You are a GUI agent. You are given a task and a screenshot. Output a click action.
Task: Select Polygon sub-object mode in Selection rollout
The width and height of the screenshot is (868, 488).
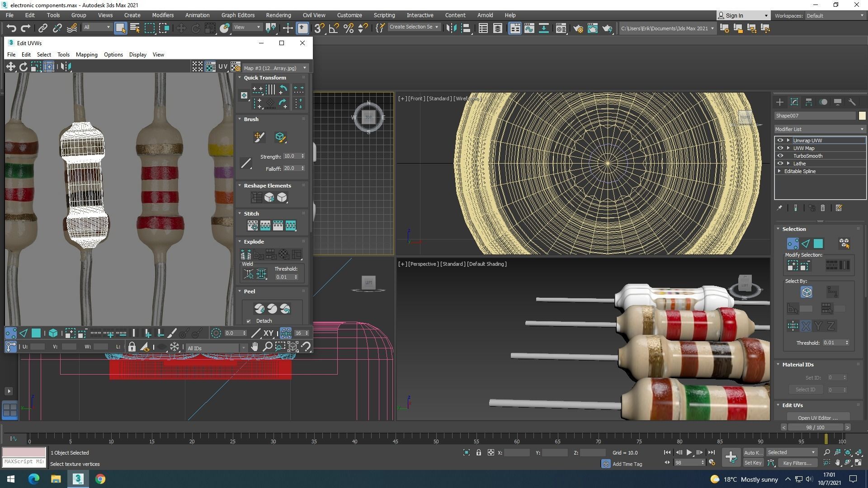coord(818,244)
